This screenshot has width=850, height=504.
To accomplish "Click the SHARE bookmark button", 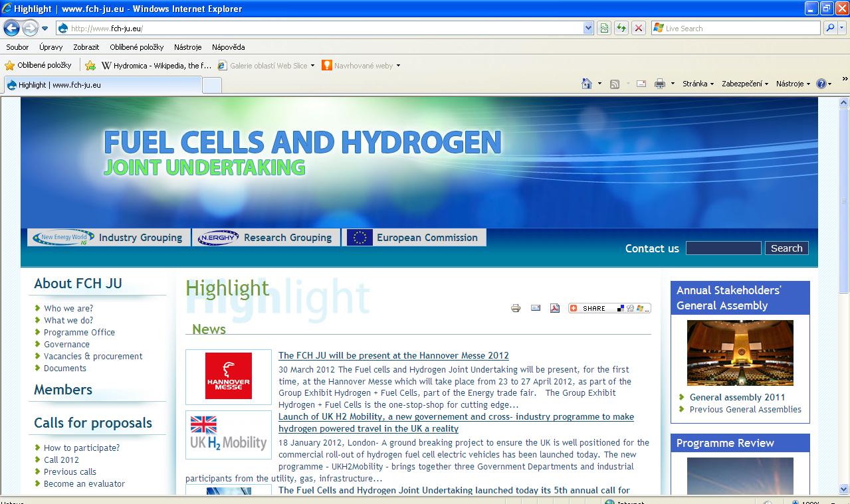I will pos(609,308).
